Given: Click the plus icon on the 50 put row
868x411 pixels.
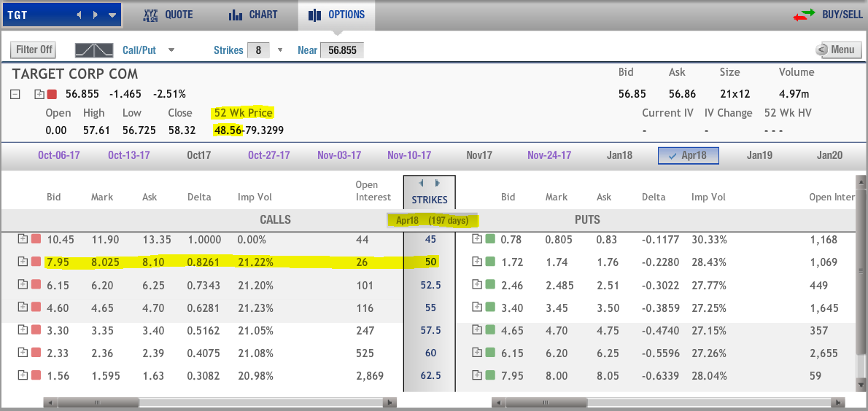Looking at the screenshot, I should tap(476, 262).
